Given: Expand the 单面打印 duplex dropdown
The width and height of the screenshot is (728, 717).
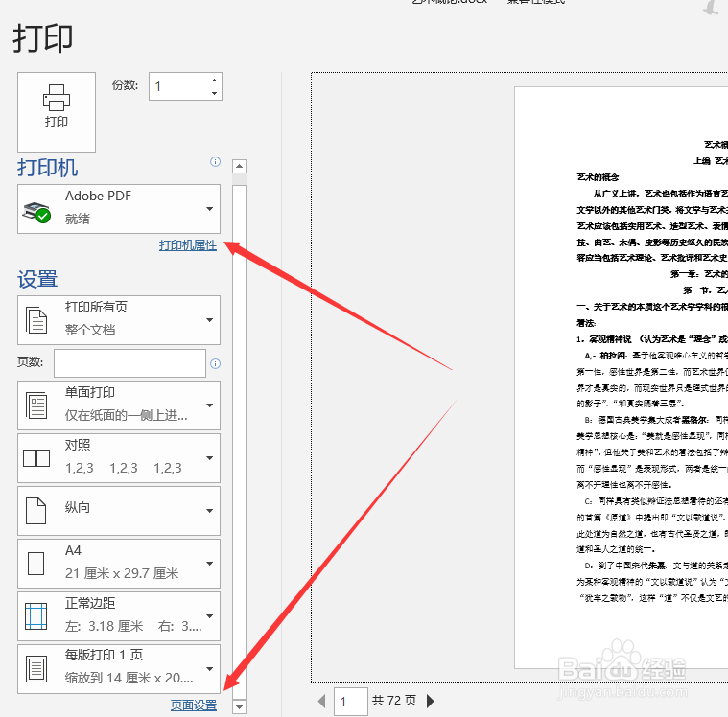Looking at the screenshot, I should 119,405.
